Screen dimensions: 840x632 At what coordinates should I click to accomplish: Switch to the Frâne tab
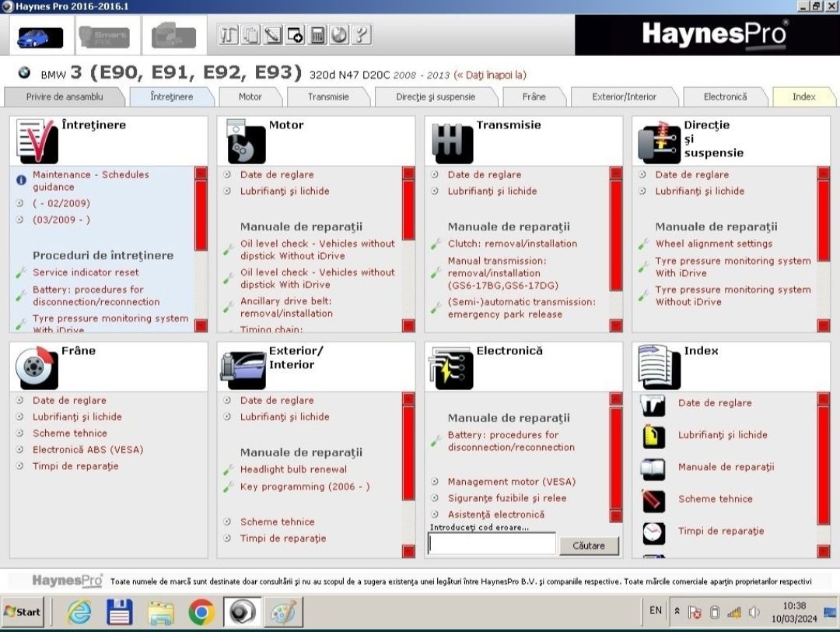coord(534,97)
